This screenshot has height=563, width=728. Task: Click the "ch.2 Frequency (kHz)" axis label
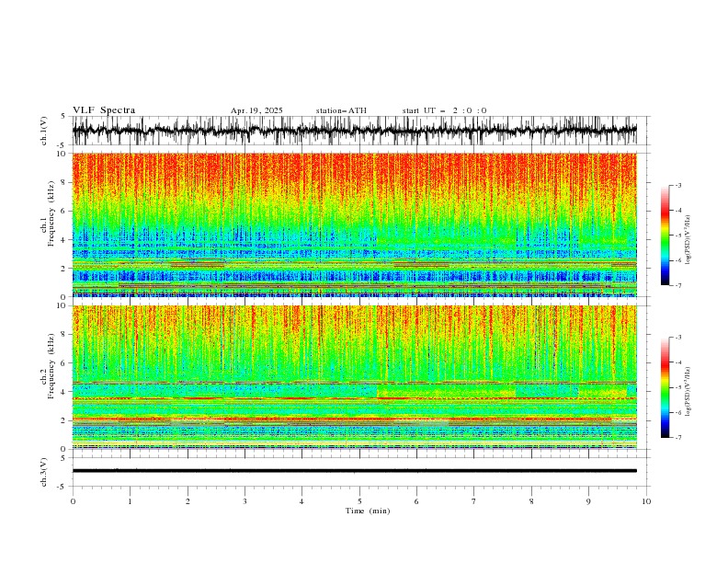48,366
